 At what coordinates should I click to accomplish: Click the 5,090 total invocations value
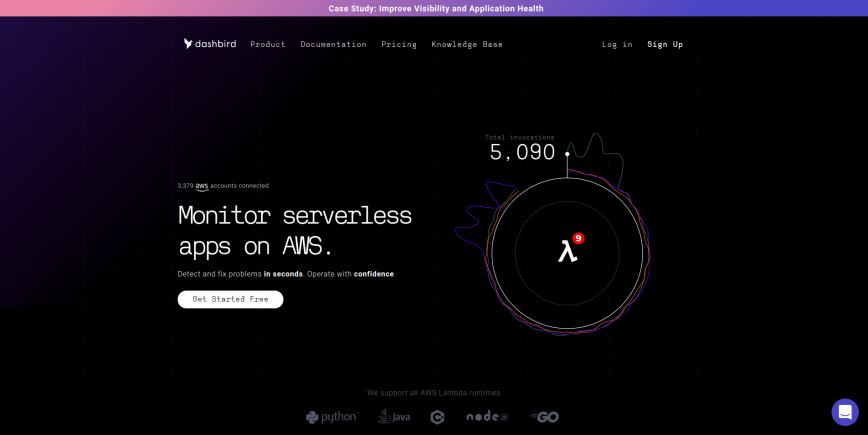522,152
